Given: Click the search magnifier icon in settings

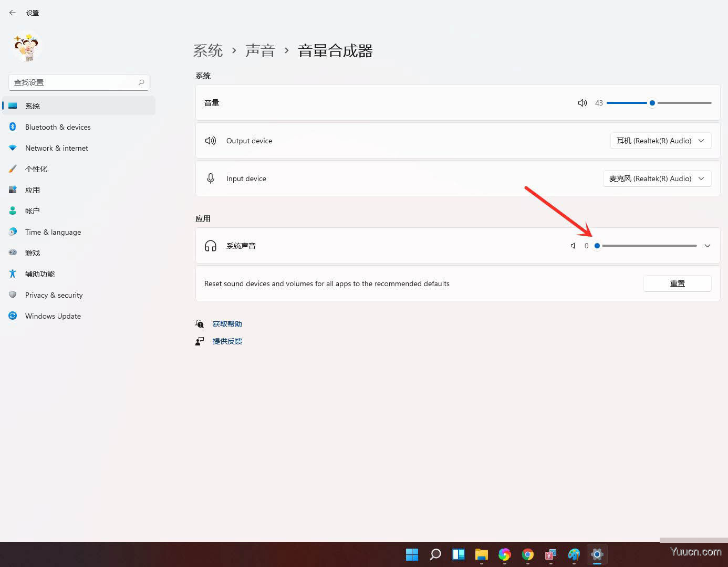Looking at the screenshot, I should click(141, 82).
